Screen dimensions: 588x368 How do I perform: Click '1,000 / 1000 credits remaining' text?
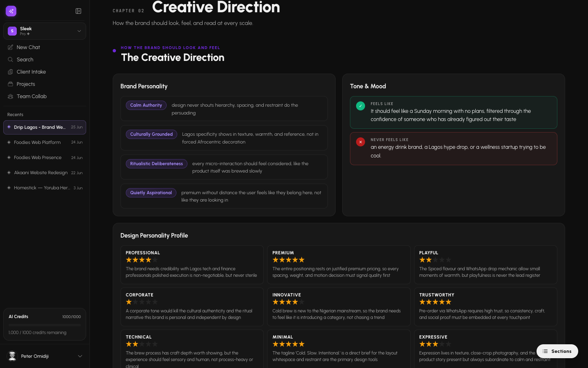[x=38, y=332]
